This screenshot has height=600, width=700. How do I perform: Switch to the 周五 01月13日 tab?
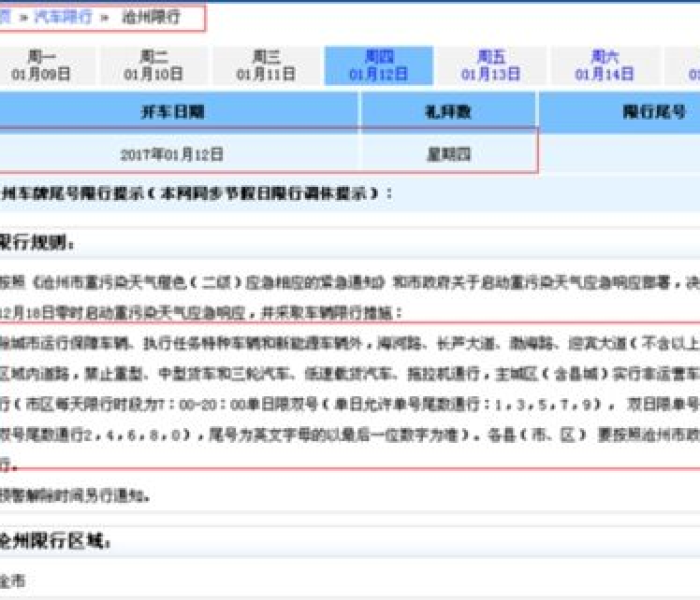[x=491, y=65]
